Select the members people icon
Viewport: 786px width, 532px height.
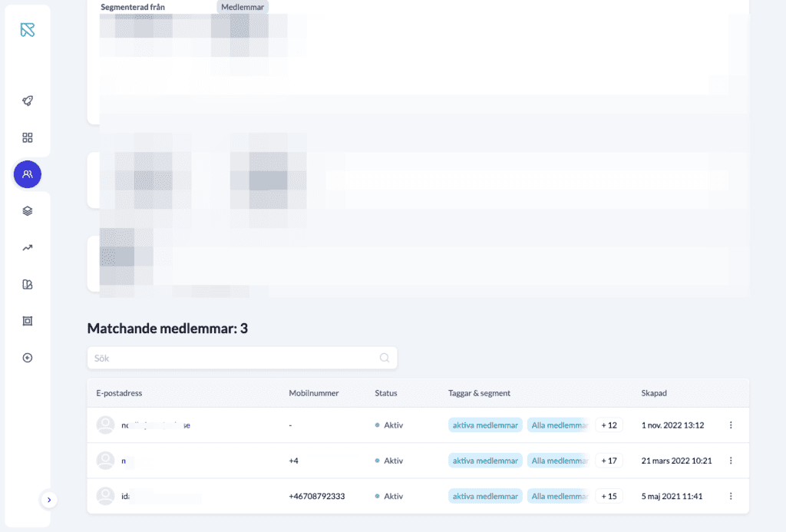[28, 174]
